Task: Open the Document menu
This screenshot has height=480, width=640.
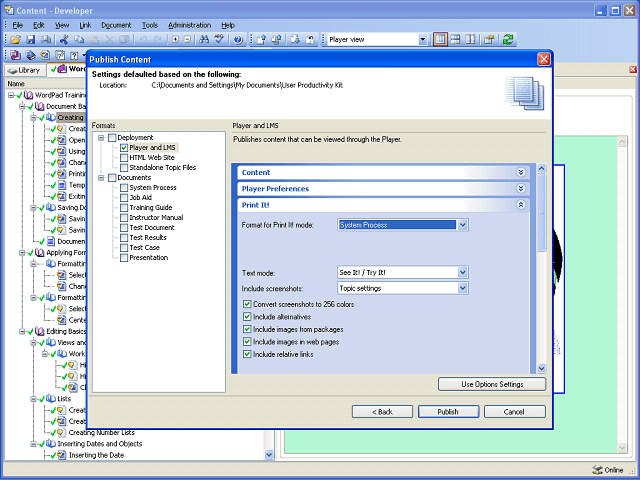Action: 116,25
